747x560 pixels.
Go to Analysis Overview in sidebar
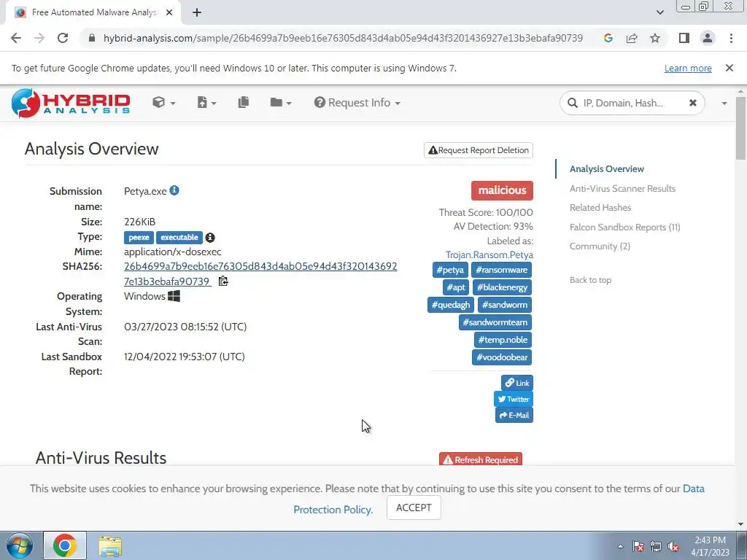(x=606, y=169)
